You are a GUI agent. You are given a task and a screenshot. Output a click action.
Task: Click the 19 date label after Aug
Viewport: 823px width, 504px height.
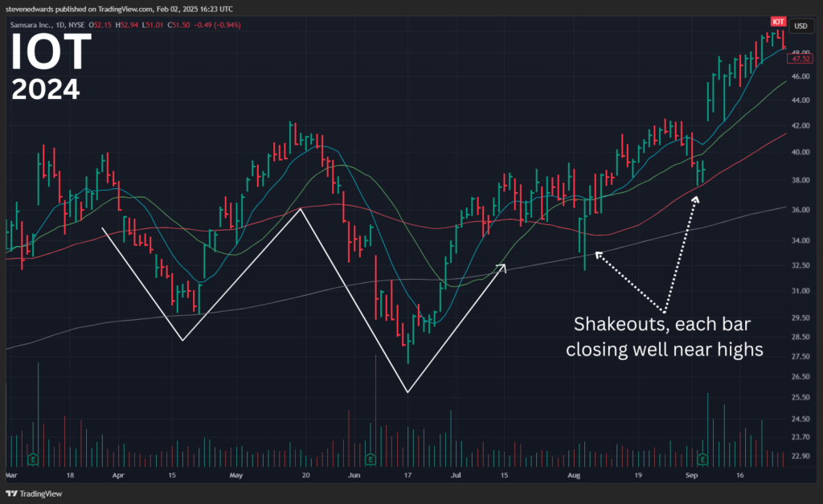tap(637, 475)
